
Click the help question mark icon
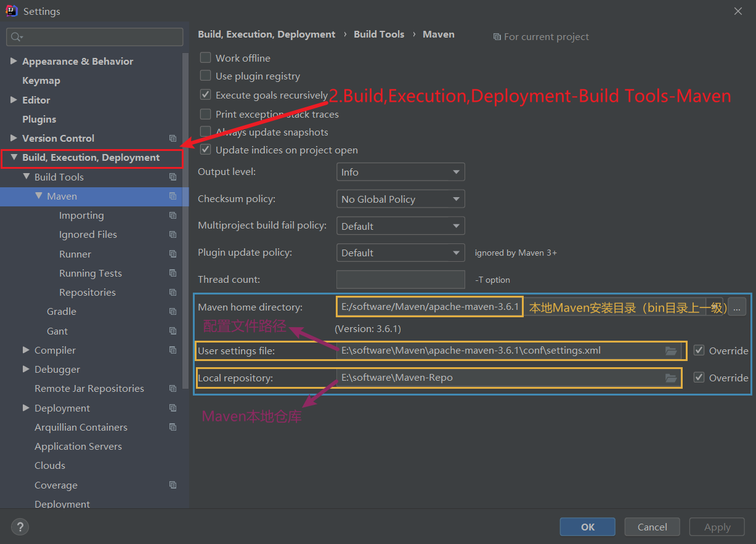coord(20,527)
